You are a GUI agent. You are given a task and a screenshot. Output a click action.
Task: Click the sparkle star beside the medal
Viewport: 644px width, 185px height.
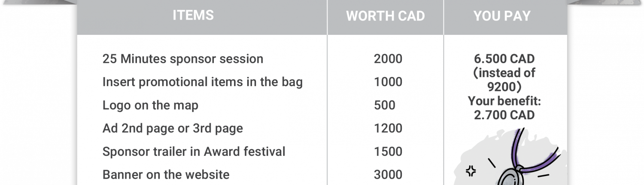(x=471, y=172)
